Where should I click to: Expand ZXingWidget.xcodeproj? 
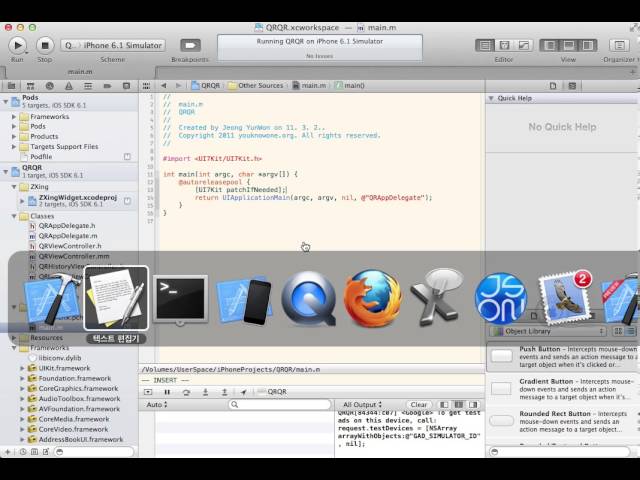coord(22,200)
